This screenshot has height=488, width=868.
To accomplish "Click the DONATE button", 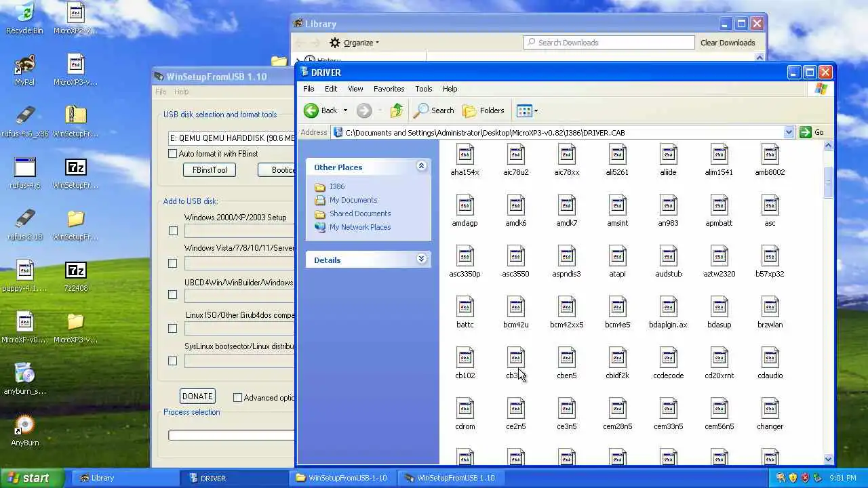I will click(197, 396).
